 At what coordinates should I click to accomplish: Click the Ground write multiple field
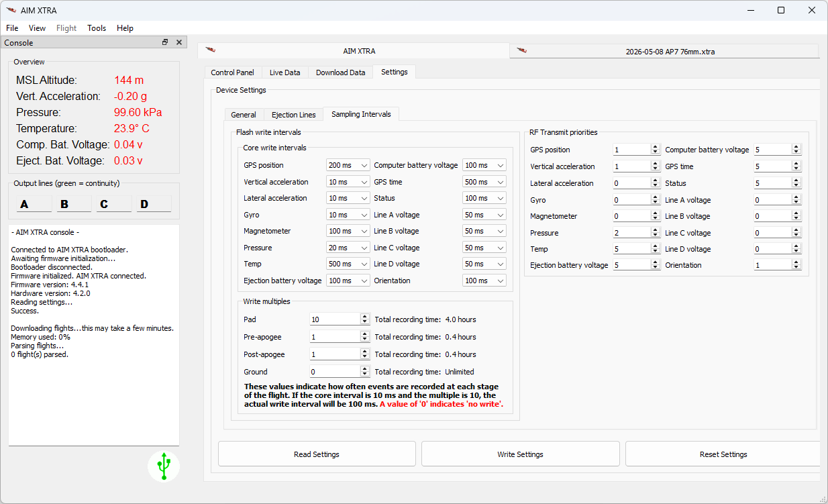[x=340, y=372]
